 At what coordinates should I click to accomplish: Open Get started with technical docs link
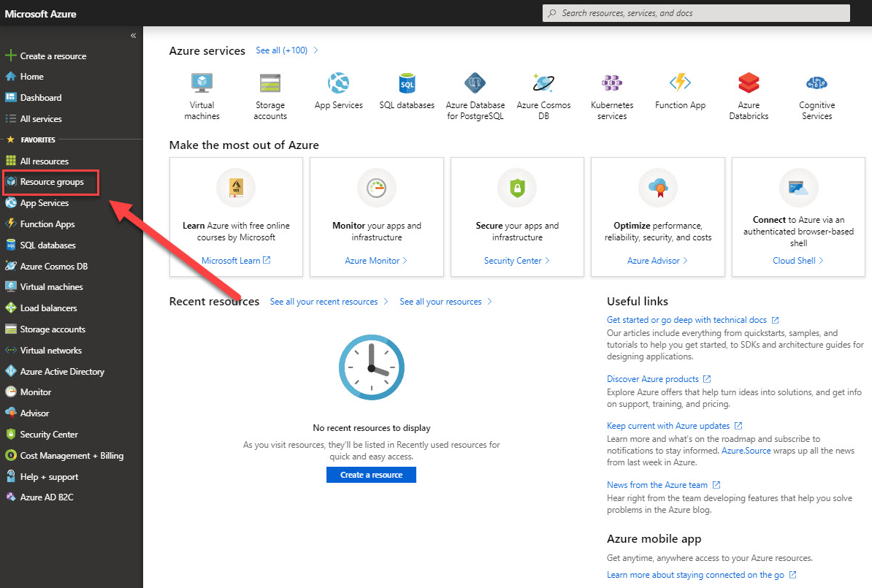[693, 320]
